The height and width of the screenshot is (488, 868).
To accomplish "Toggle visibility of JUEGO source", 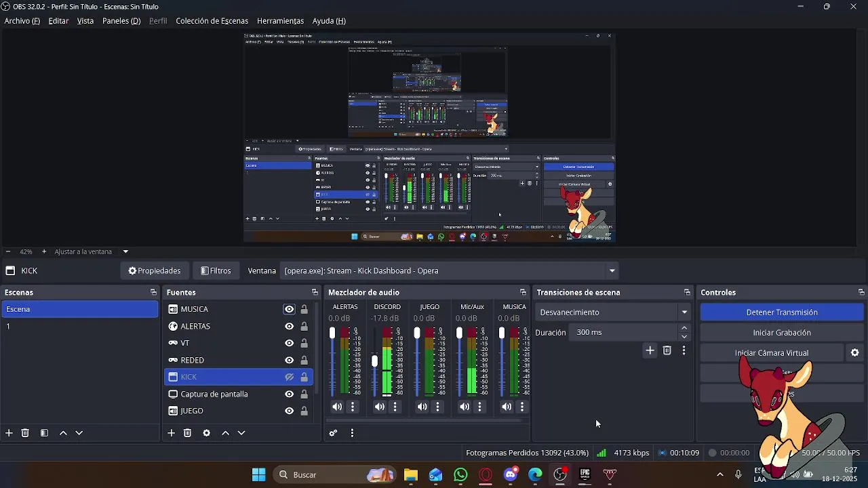I will [290, 411].
